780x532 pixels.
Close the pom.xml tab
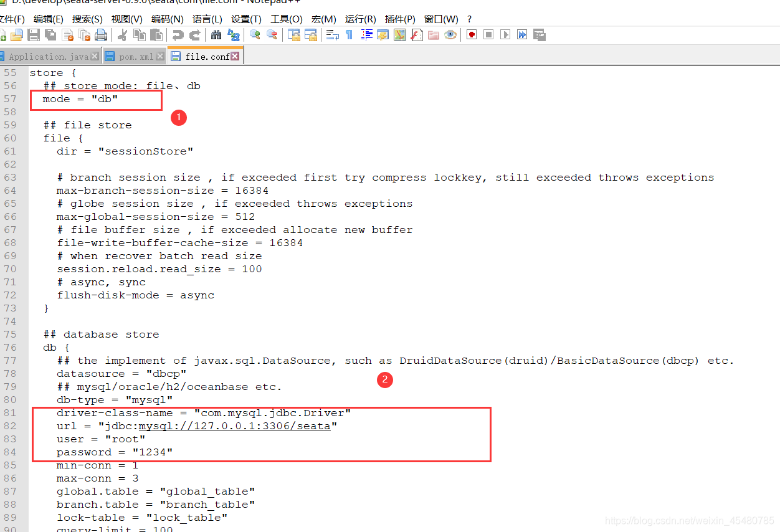point(160,56)
